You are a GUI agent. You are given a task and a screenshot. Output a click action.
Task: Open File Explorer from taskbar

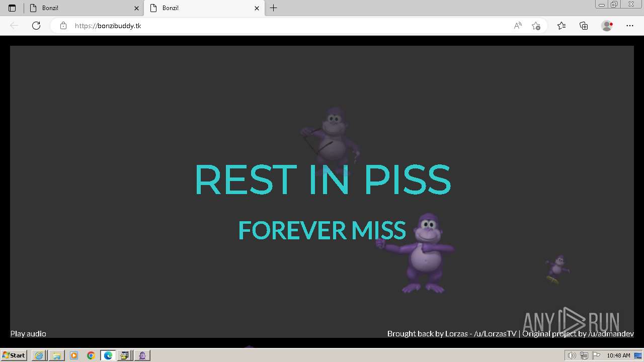pyautogui.click(x=56, y=355)
